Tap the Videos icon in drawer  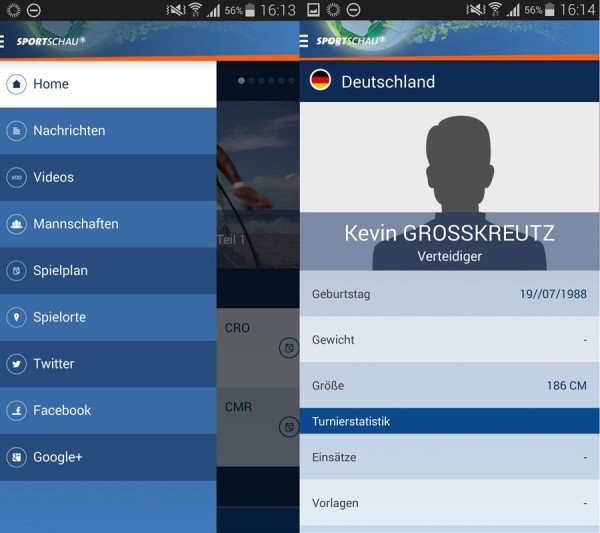pyautogui.click(x=16, y=177)
